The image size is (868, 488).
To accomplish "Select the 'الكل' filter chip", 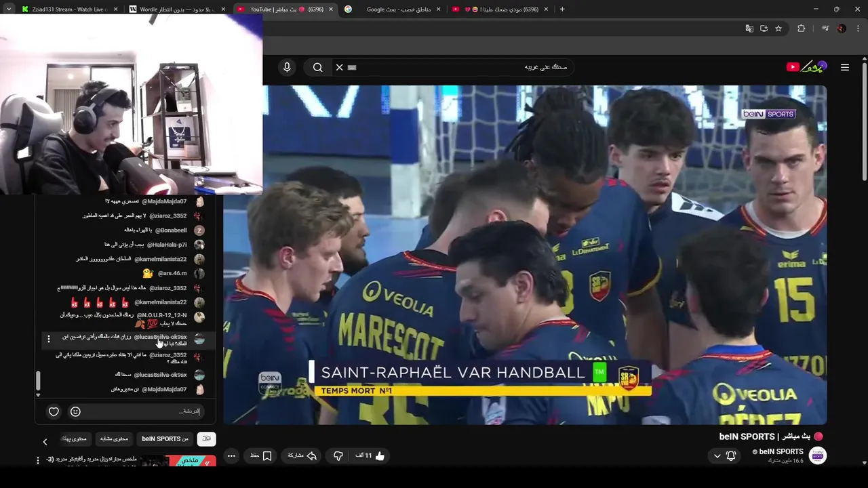I will (x=206, y=439).
